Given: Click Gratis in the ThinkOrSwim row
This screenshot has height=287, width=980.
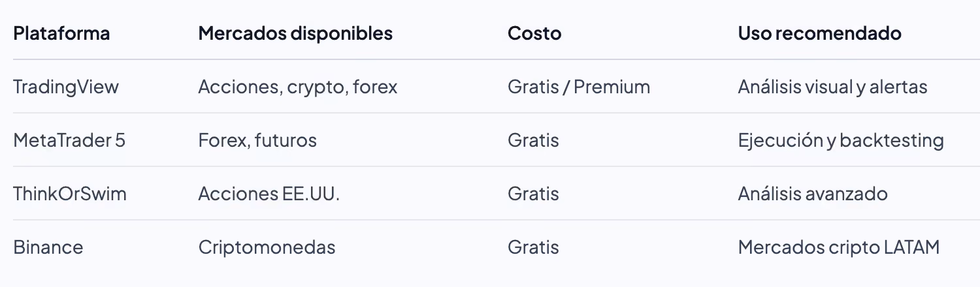Looking at the screenshot, I should tap(533, 194).
